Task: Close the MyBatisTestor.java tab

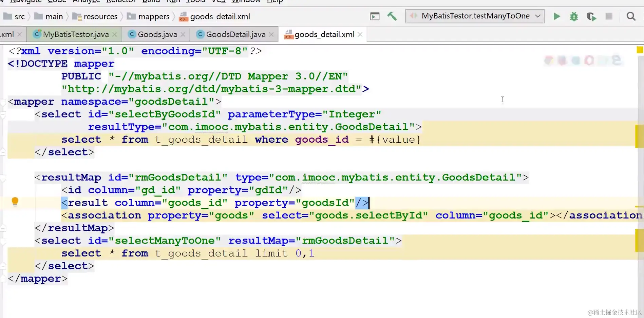Action: pos(115,34)
